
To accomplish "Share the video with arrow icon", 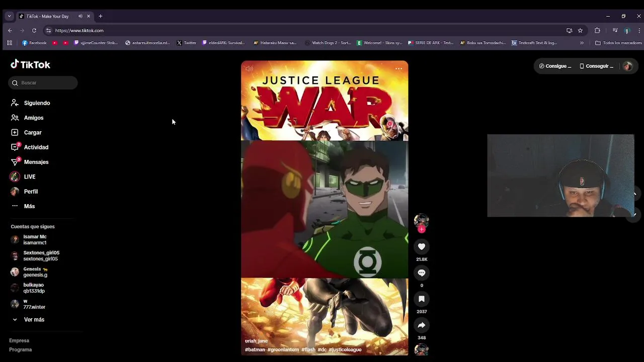I will click(x=422, y=325).
